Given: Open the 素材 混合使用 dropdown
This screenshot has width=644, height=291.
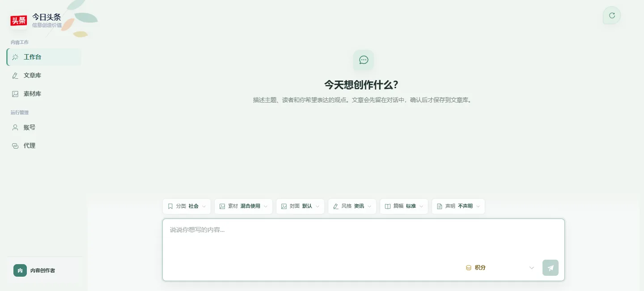Looking at the screenshot, I should click(243, 206).
